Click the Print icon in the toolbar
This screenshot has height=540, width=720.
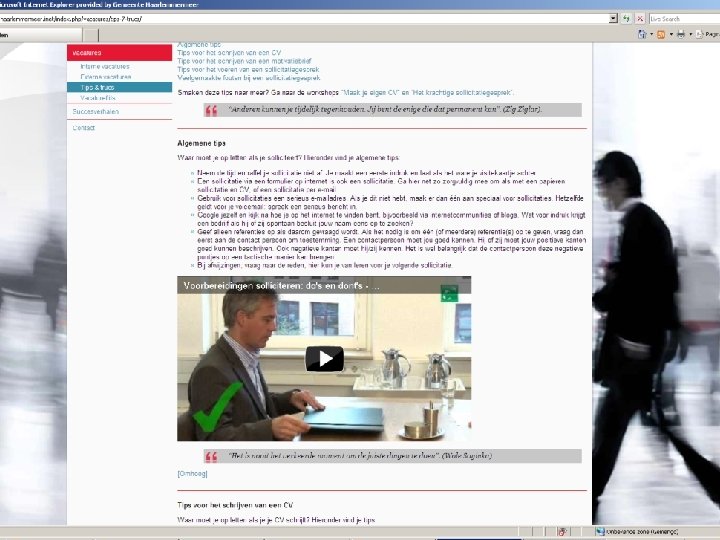(x=681, y=34)
